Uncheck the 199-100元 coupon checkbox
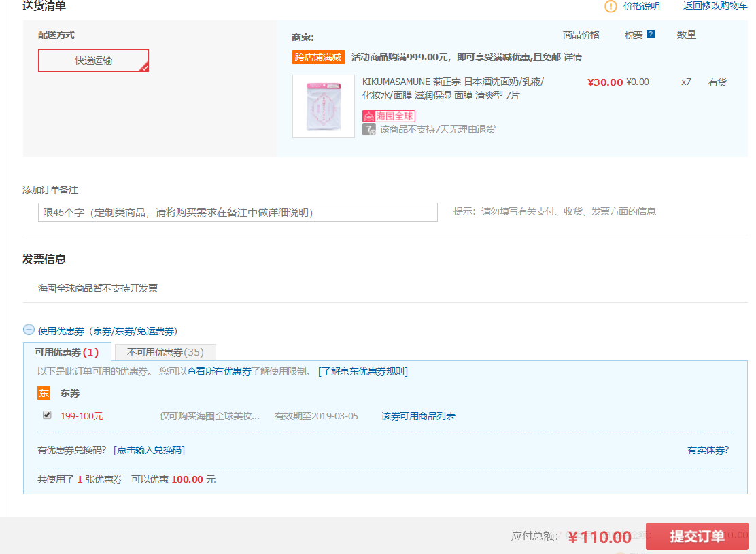 (47, 415)
